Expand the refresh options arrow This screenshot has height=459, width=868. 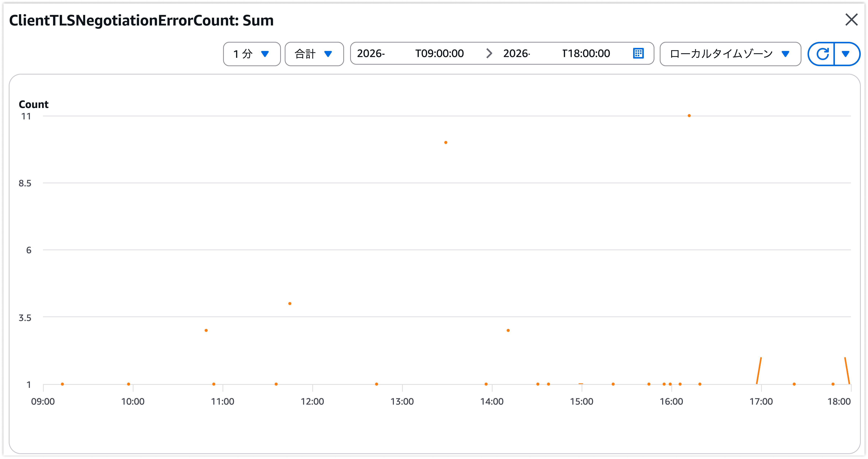pos(846,54)
